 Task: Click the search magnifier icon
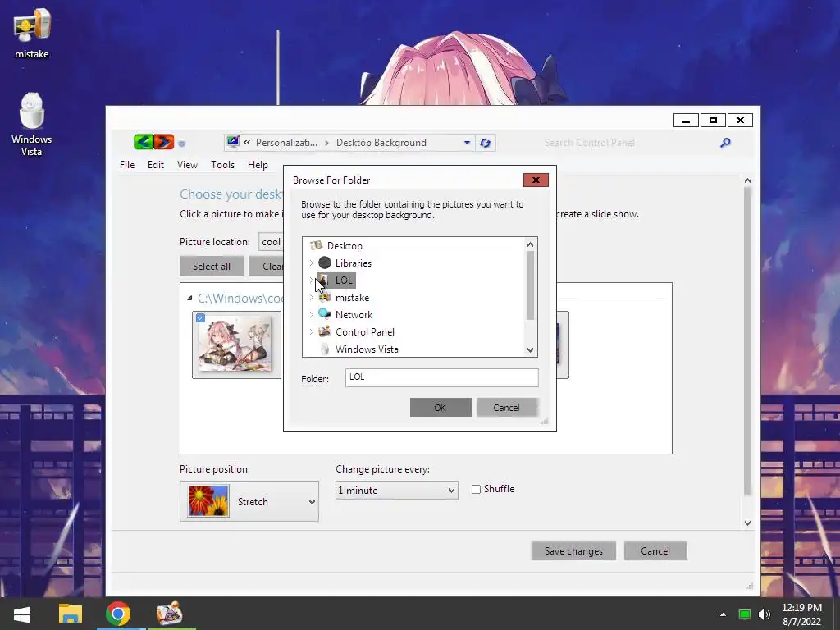(725, 143)
